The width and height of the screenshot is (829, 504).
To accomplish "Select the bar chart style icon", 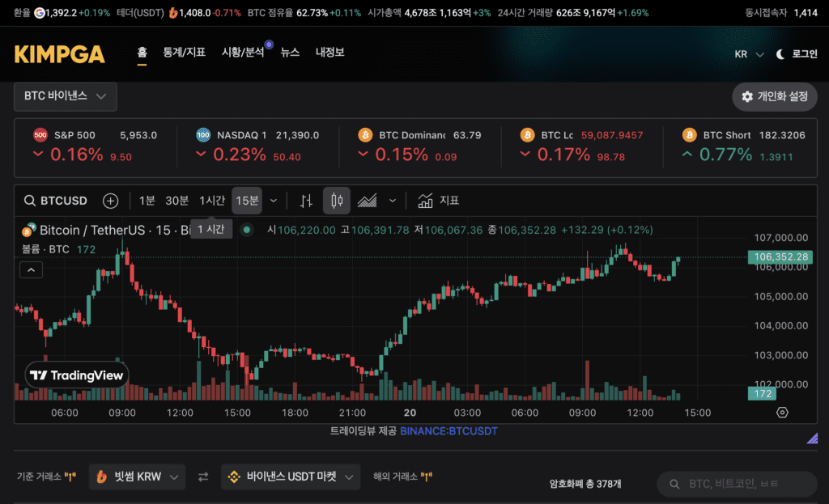I will point(307,201).
